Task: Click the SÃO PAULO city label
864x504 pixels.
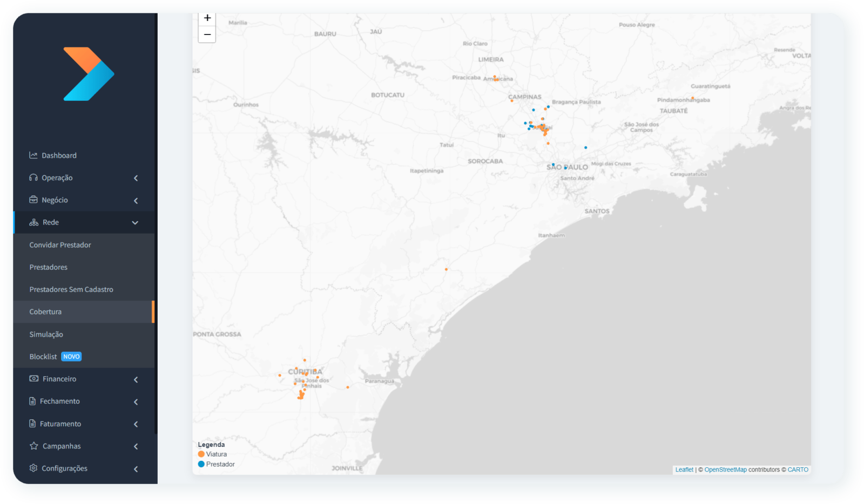Action: [567, 167]
